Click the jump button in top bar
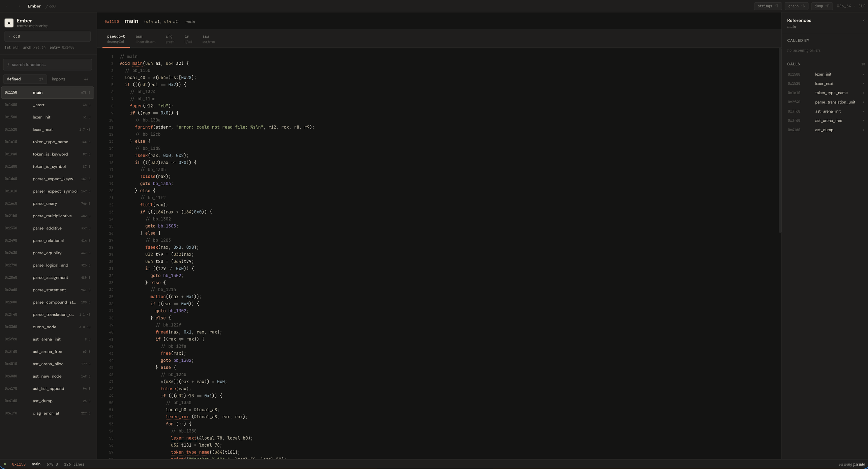Screen dimensions: 868x469 [821, 6]
